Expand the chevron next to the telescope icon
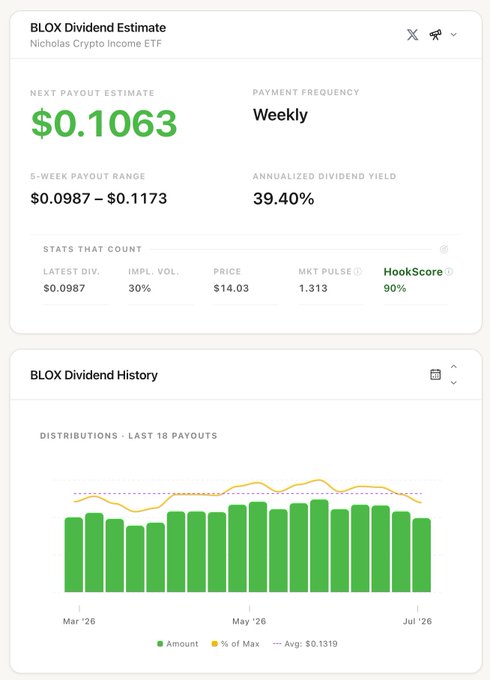490x680 pixels. pyautogui.click(x=454, y=35)
